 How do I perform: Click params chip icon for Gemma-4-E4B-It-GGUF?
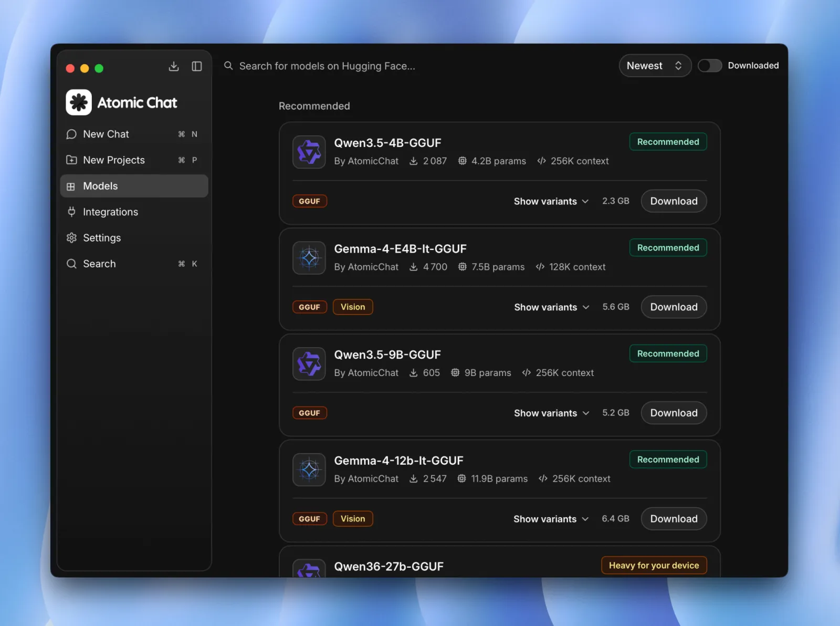pos(462,267)
